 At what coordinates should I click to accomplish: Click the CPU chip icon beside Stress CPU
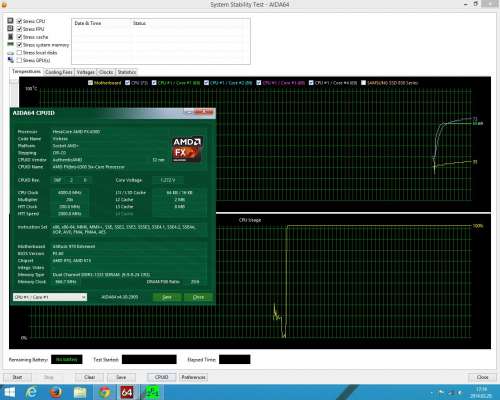[x=10, y=21]
